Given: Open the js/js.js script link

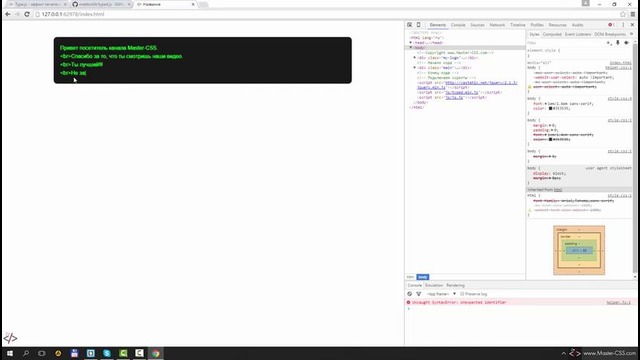Looking at the screenshot, I should (x=454, y=98).
